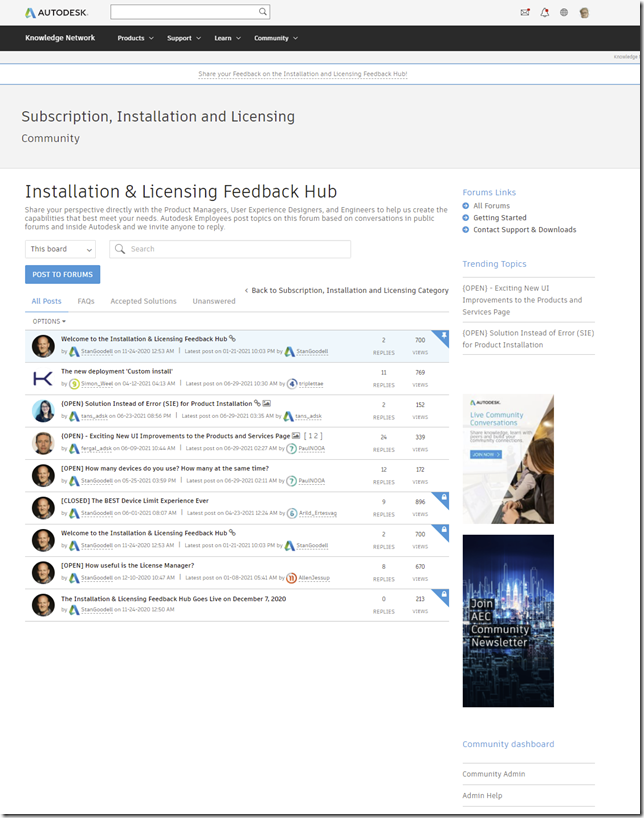This screenshot has height=818, width=644.
Task: Click the image icon on the Exciting New UI post
Action: tap(296, 436)
